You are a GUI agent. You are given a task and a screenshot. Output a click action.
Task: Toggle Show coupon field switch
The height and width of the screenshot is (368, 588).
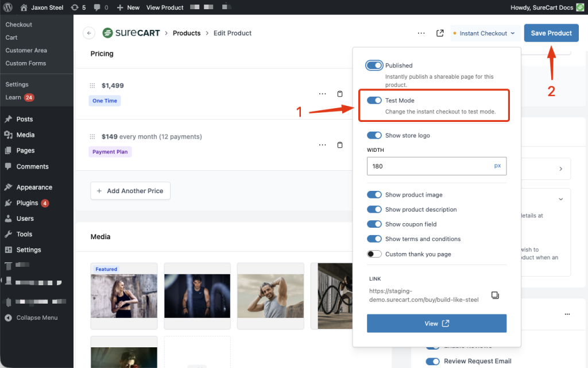coord(374,224)
